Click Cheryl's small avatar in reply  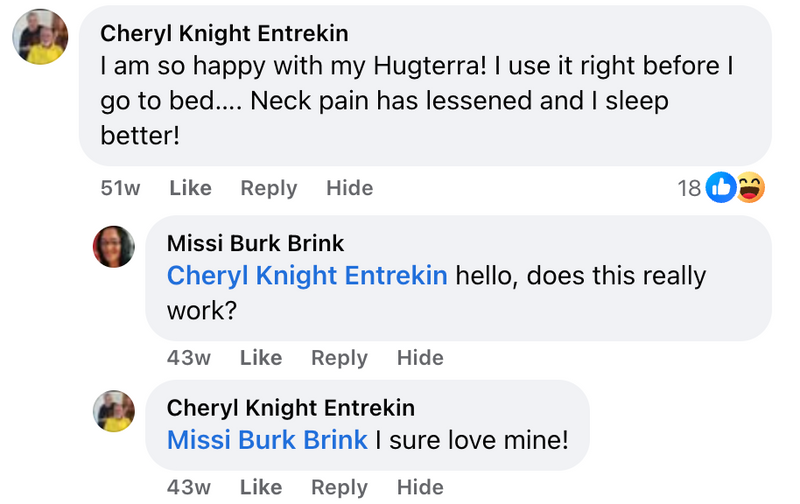point(114,411)
